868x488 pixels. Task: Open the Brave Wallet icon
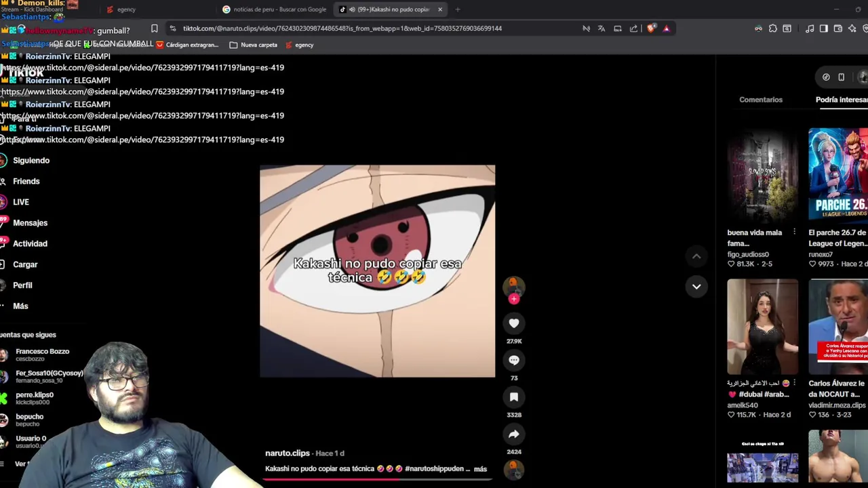pyautogui.click(x=838, y=28)
